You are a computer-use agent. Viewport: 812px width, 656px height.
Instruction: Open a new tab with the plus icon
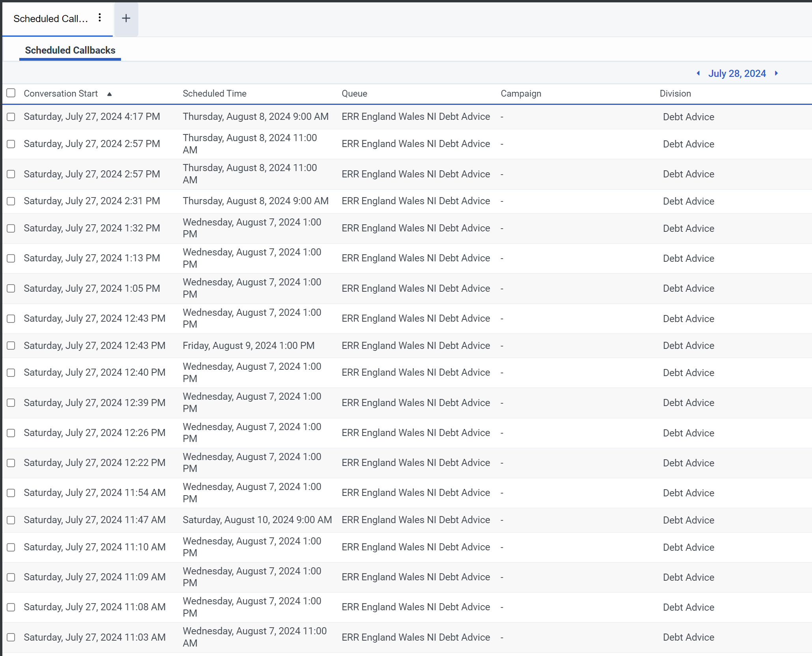click(126, 18)
